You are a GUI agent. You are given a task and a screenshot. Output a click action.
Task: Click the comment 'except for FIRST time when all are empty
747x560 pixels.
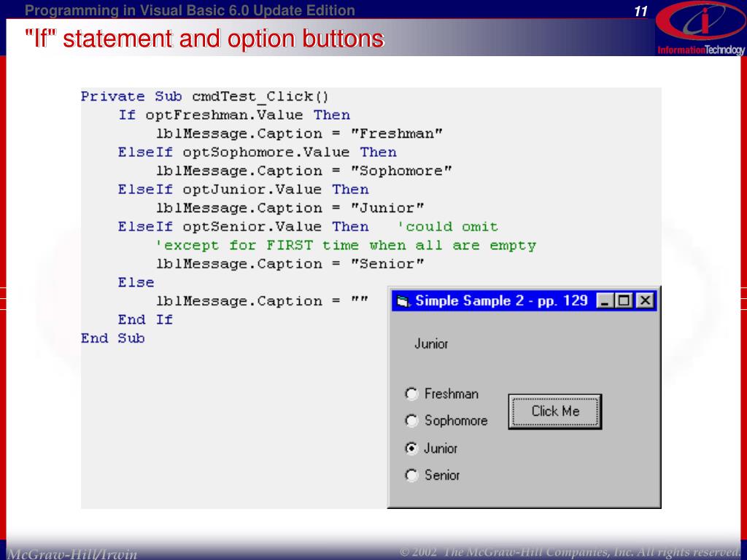tap(346, 246)
